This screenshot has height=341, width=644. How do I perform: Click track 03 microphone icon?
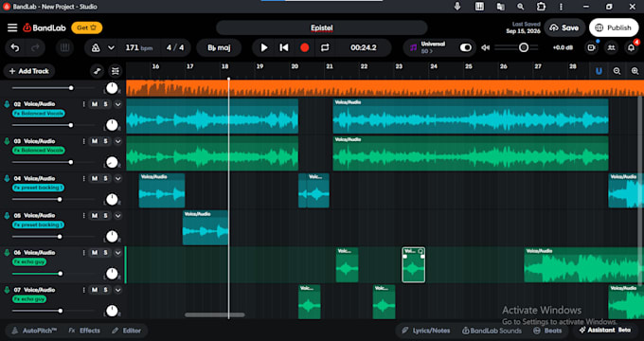click(7, 141)
